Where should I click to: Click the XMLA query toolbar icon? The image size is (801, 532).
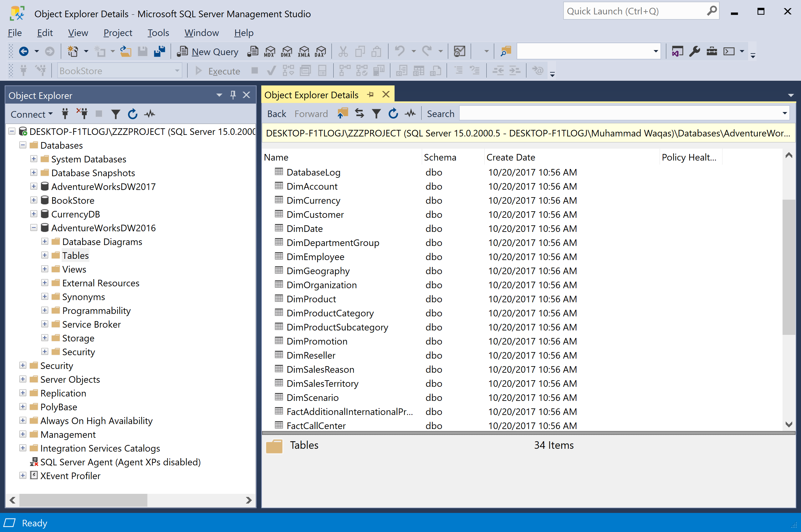pyautogui.click(x=304, y=52)
